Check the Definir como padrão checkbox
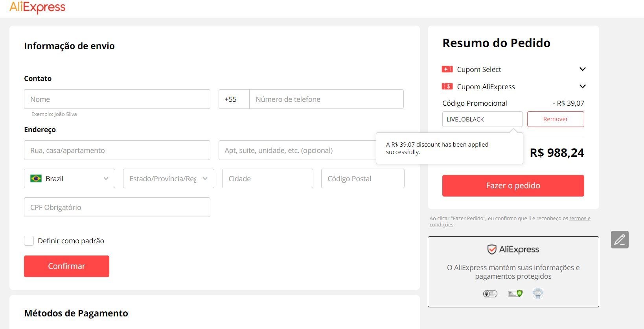The width and height of the screenshot is (644, 329). [29, 241]
